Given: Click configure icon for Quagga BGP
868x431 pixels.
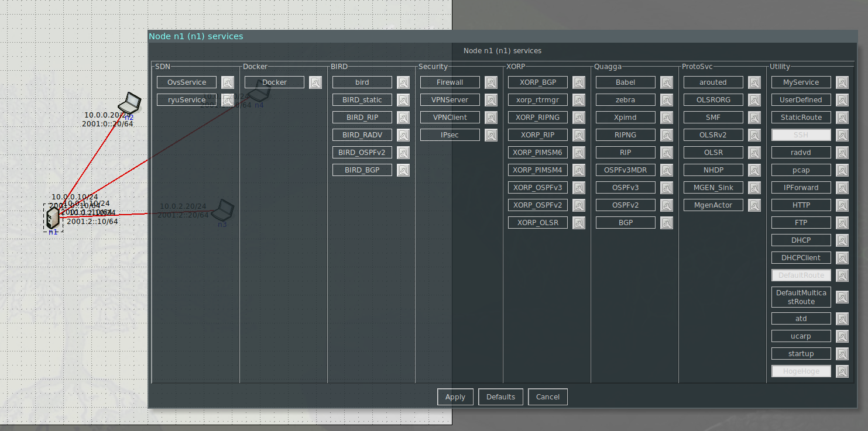Looking at the screenshot, I should coord(667,223).
